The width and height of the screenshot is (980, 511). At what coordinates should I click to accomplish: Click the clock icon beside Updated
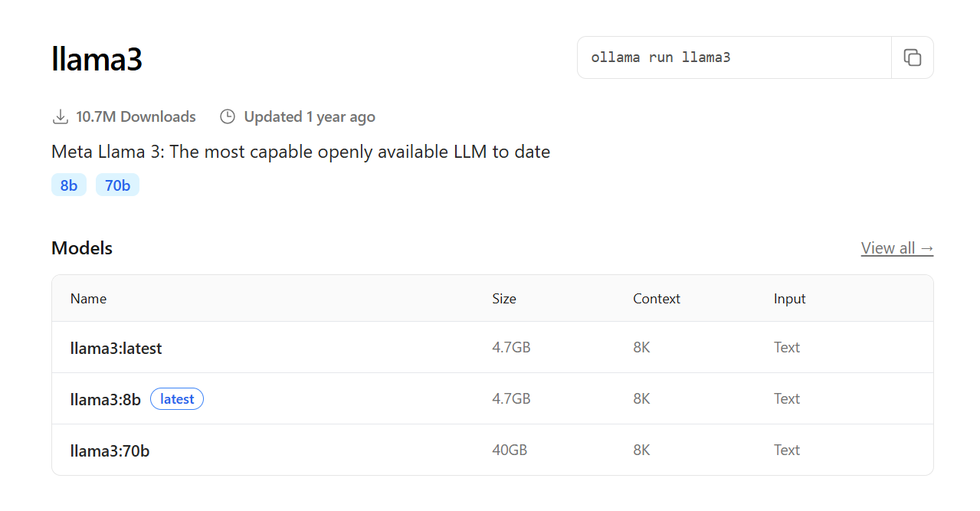(228, 116)
